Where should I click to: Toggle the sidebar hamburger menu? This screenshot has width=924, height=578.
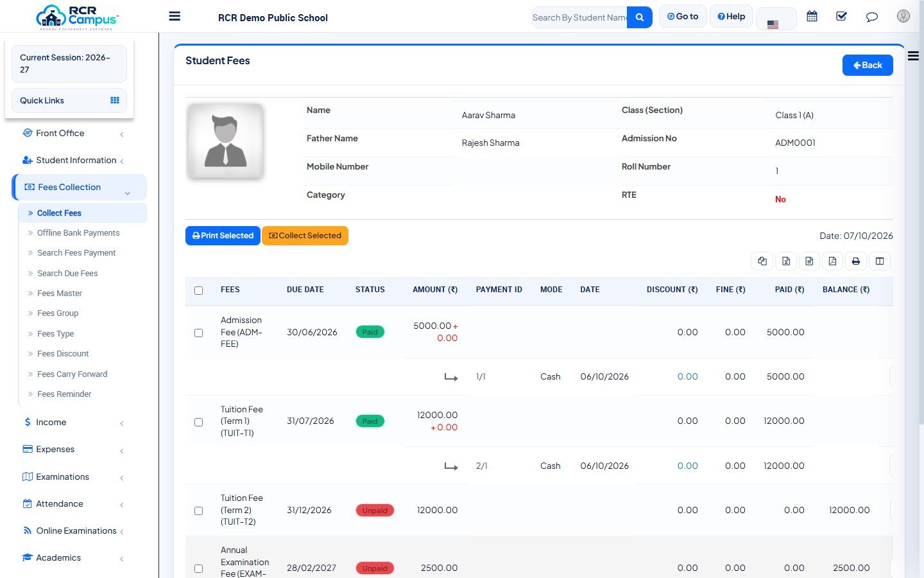click(x=175, y=17)
